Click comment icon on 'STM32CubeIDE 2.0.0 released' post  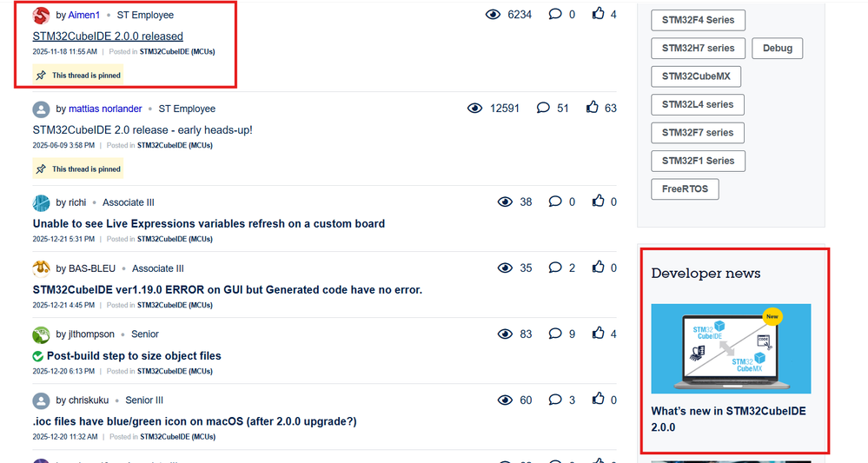pos(554,14)
